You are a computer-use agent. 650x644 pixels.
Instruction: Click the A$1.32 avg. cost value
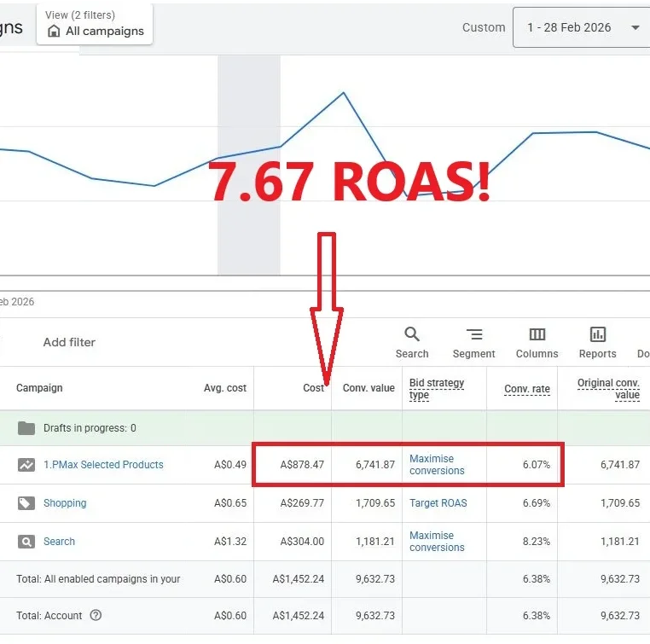(230, 542)
